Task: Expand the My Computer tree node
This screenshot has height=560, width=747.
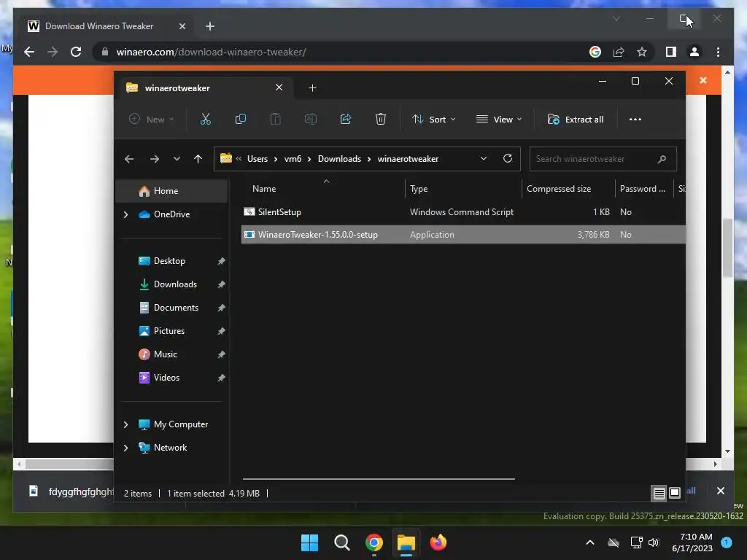Action: click(125, 424)
